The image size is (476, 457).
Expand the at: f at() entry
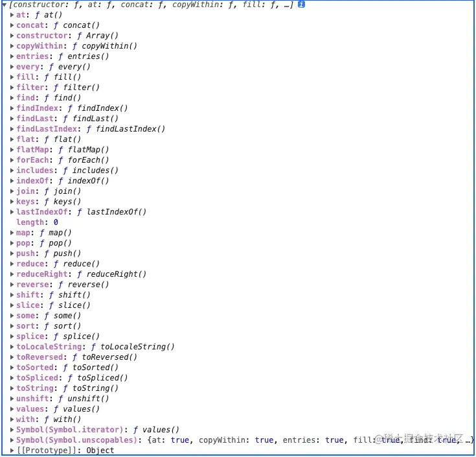click(x=12, y=15)
